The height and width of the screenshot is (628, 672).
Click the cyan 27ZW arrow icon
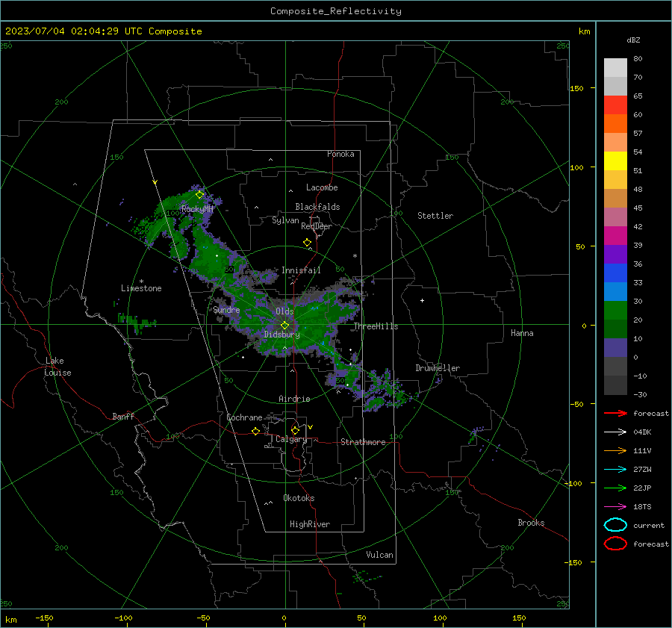coord(615,470)
